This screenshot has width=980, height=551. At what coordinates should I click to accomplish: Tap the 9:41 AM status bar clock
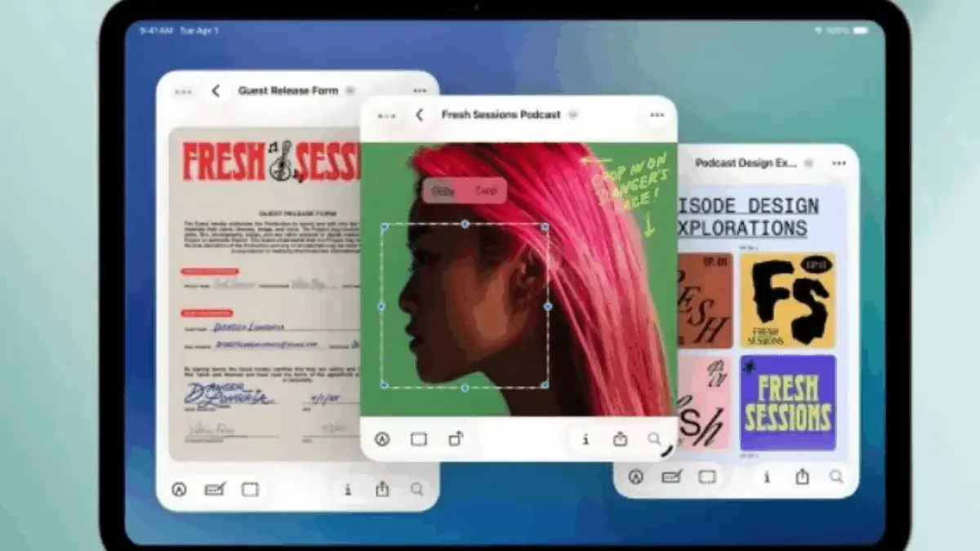155,30
